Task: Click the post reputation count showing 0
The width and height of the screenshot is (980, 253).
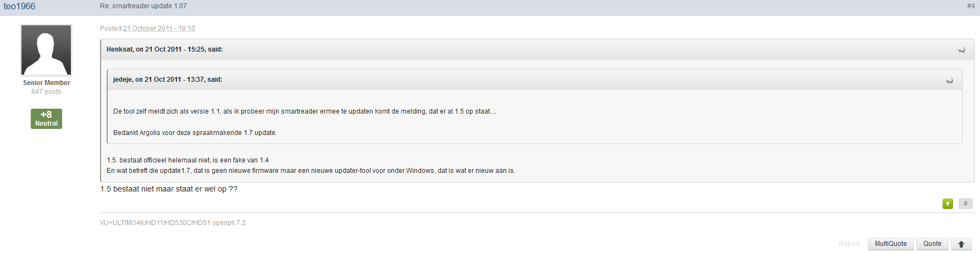Action: (x=965, y=204)
